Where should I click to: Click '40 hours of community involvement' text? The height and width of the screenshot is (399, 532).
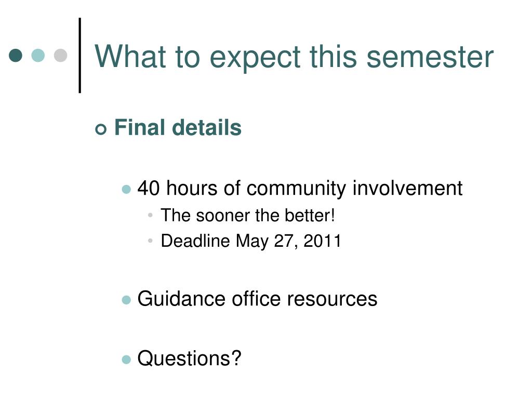(x=300, y=188)
